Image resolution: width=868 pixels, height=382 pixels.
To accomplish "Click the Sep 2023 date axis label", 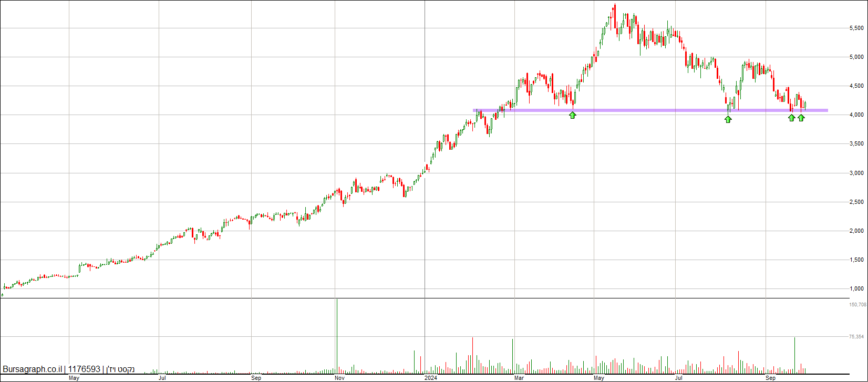I will [256, 378].
